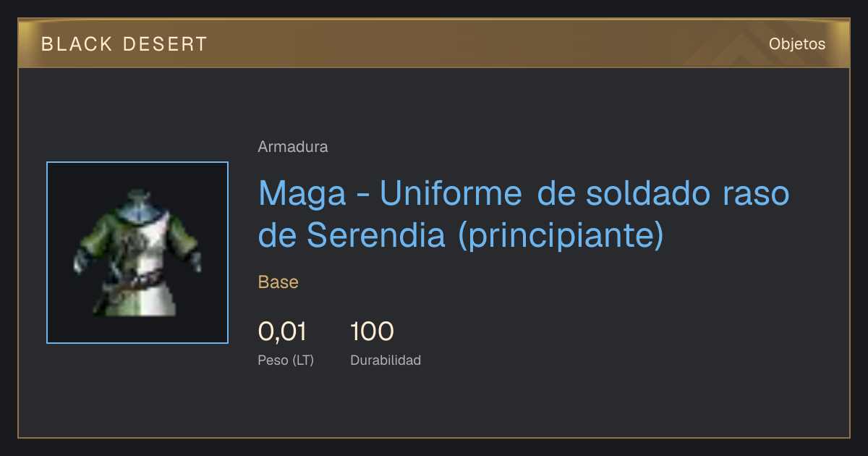
Task: Click the word Serendia in the title
Action: click(375, 235)
